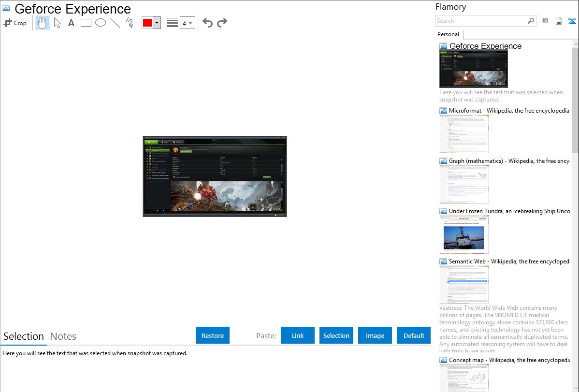Screen dimensions: 579x392
Task: Click the icon beside sidebar Geforce Experience entry
Action: pyautogui.click(x=443, y=46)
